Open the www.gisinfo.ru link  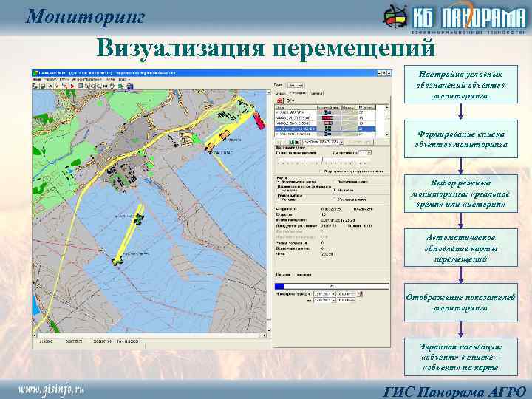(x=52, y=389)
